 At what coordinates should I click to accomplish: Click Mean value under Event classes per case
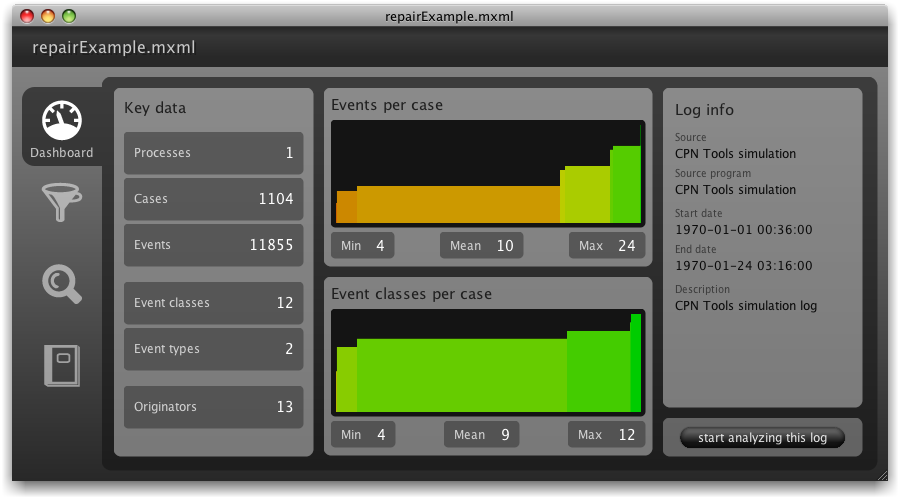pos(482,435)
